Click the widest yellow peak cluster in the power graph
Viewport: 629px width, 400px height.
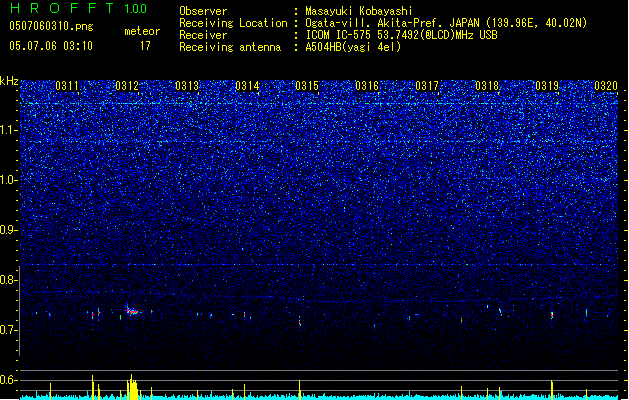point(133,387)
